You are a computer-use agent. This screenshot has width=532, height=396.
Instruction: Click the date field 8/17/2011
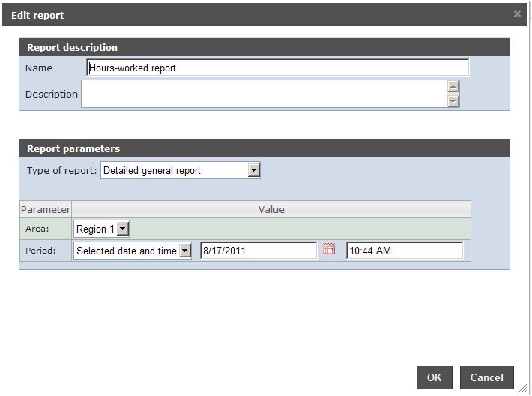pos(259,250)
